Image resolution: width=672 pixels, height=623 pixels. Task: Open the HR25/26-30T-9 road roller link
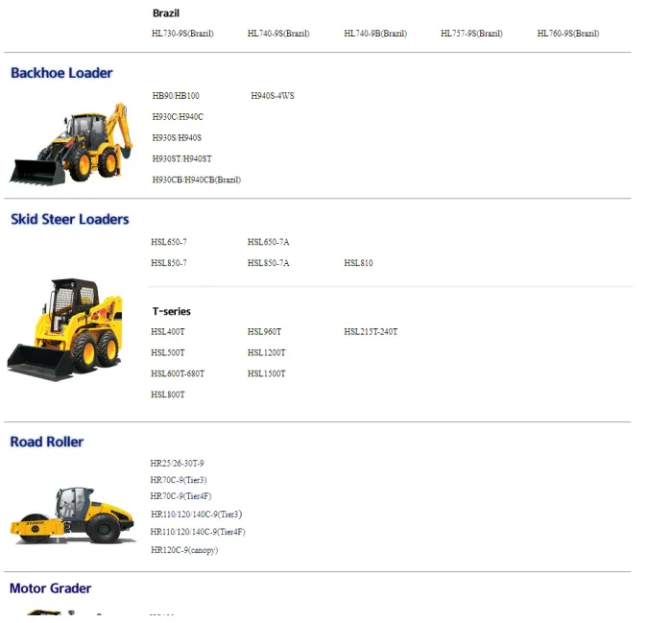pos(177,464)
